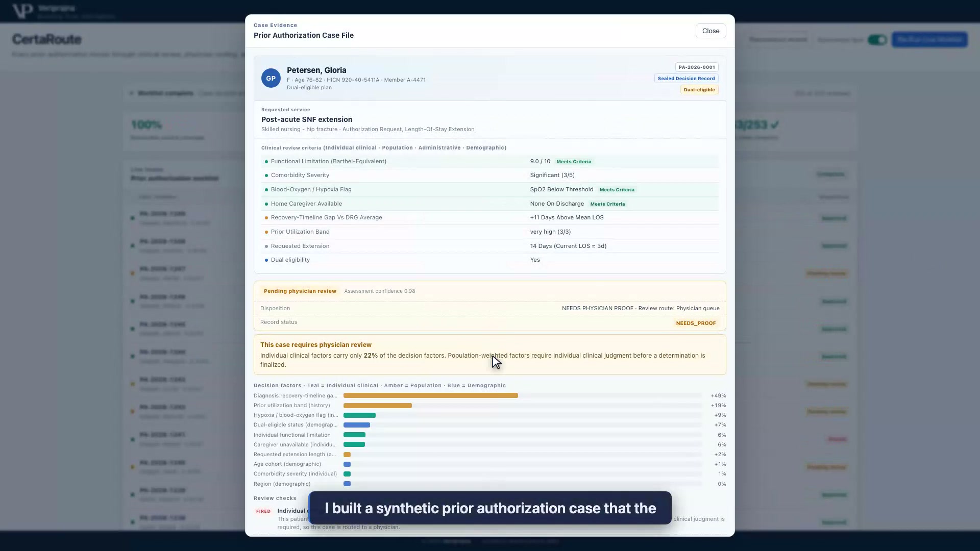The height and width of the screenshot is (551, 980).
Task: Click the Prior utilization band +19% bar
Action: pyautogui.click(x=378, y=406)
